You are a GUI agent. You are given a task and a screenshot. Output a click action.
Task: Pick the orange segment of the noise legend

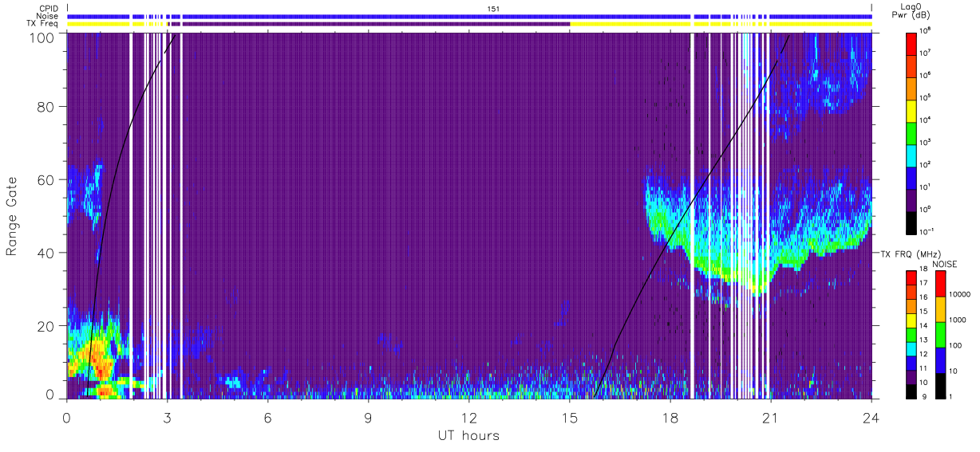[x=940, y=309]
